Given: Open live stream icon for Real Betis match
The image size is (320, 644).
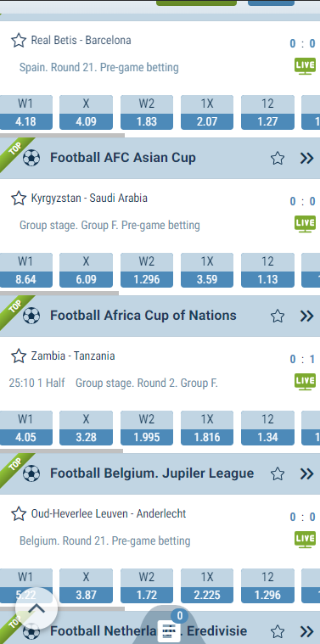Looking at the screenshot, I should 306,66.
